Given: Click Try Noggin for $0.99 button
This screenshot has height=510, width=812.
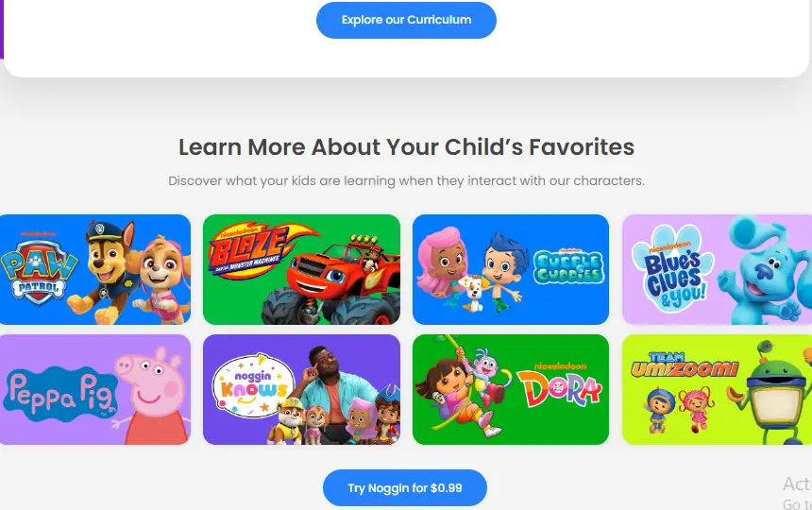Looking at the screenshot, I should [405, 487].
